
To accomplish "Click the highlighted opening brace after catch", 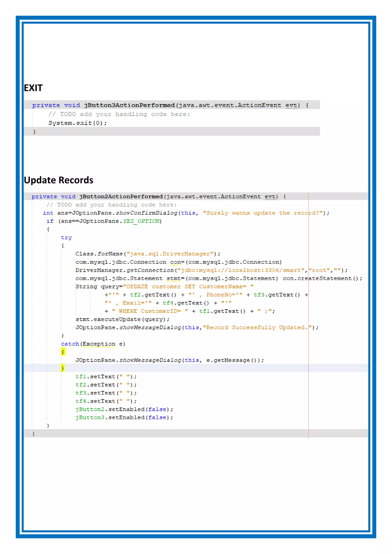I will 63,352.
